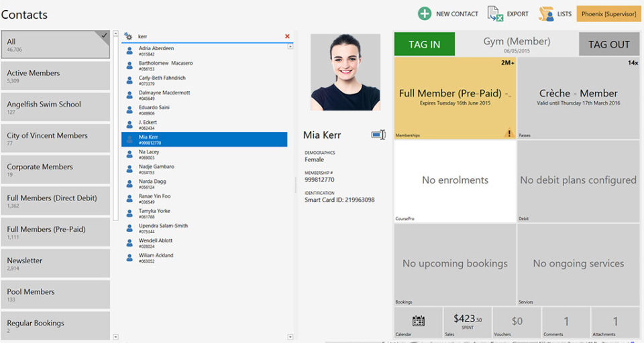This screenshot has height=343, width=644.
Task: Click the Export spreadsheet icon
Action: pyautogui.click(x=495, y=13)
